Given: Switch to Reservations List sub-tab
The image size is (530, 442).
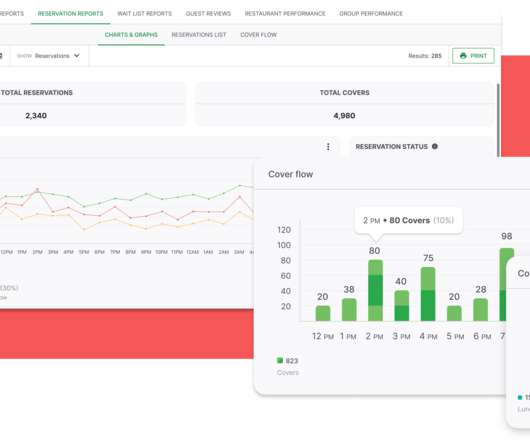Looking at the screenshot, I should click(199, 35).
